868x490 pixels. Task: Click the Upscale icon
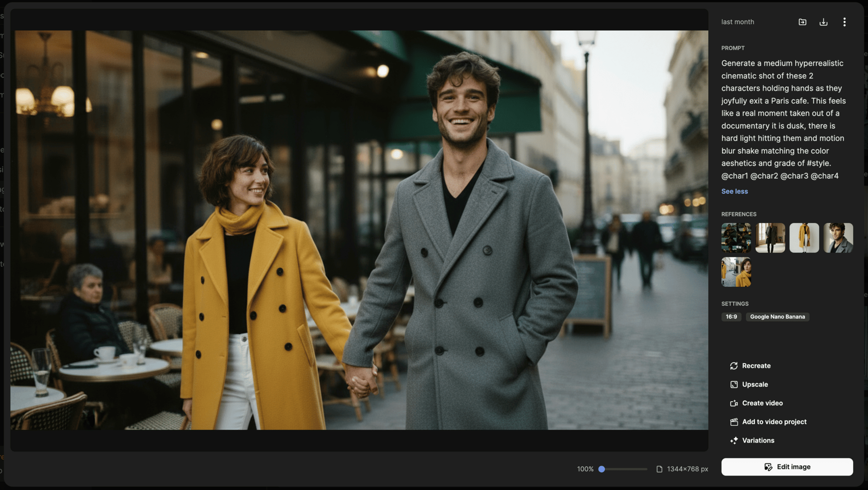coord(734,384)
